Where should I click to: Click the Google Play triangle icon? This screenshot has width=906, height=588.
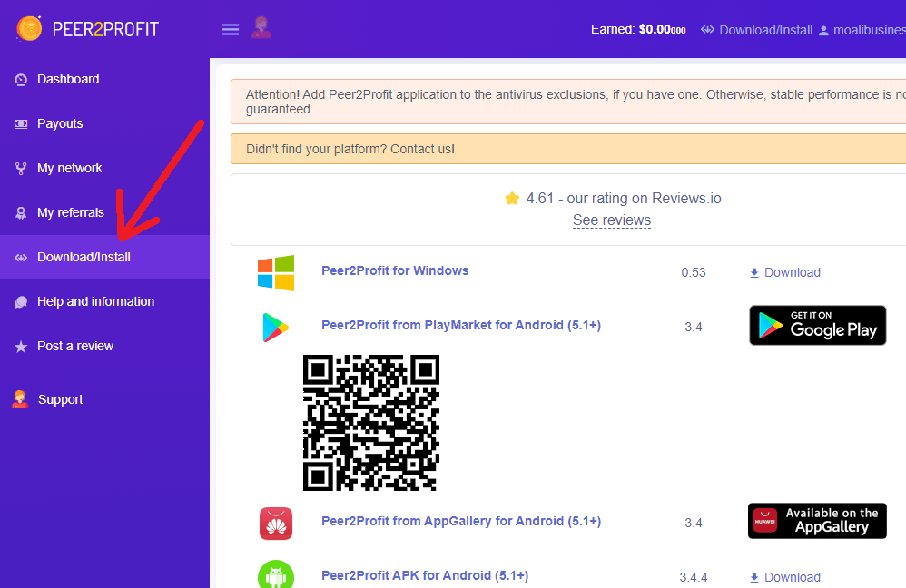(x=275, y=327)
